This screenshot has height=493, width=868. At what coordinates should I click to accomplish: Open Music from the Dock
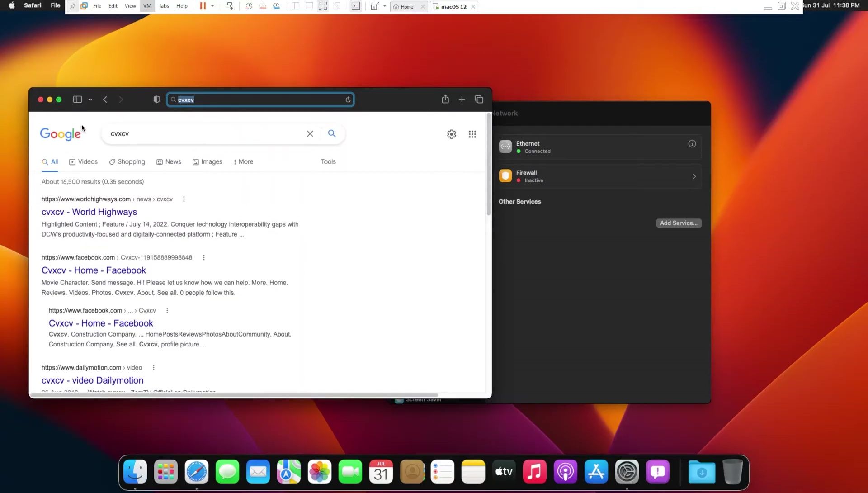pos(535,472)
